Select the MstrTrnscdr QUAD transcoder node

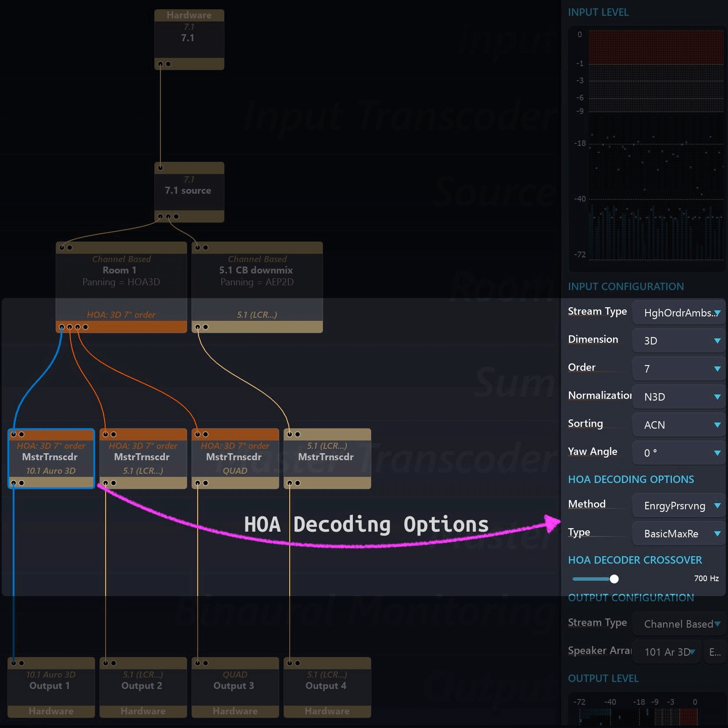click(235, 458)
